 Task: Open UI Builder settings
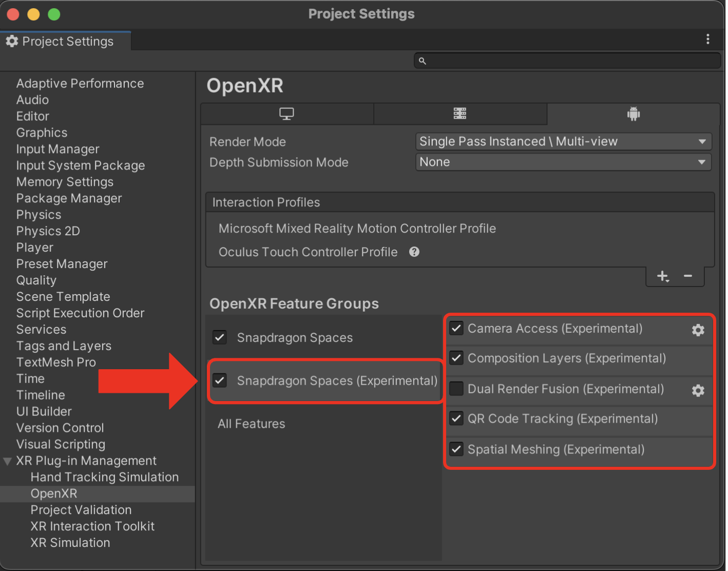coord(44,412)
